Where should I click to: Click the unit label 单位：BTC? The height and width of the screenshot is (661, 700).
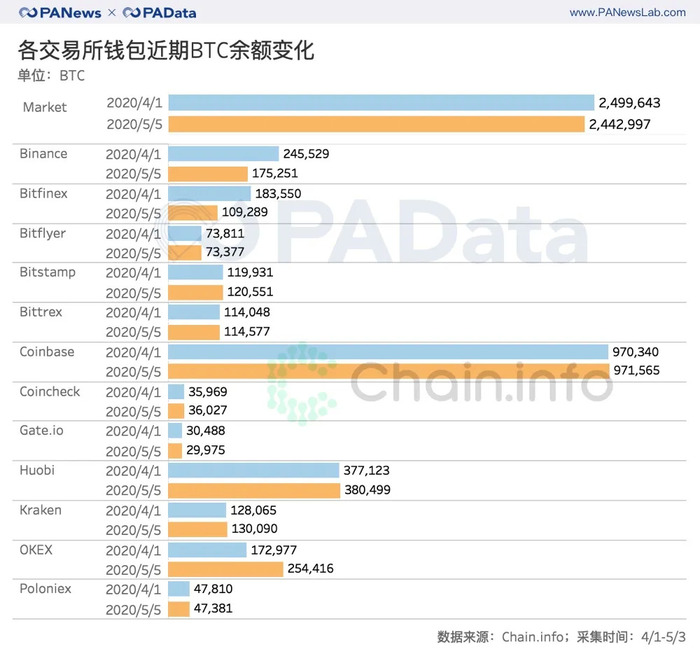point(51,75)
